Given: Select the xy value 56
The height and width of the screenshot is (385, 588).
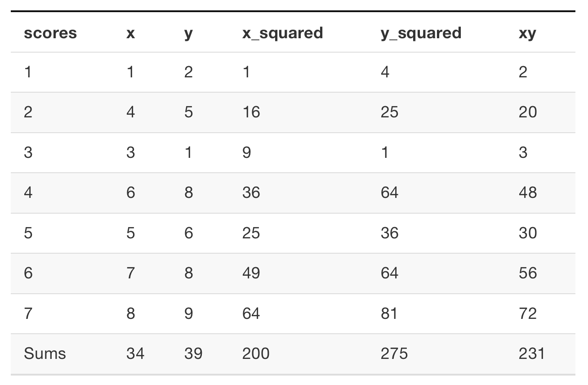Looking at the screenshot, I should [527, 273].
